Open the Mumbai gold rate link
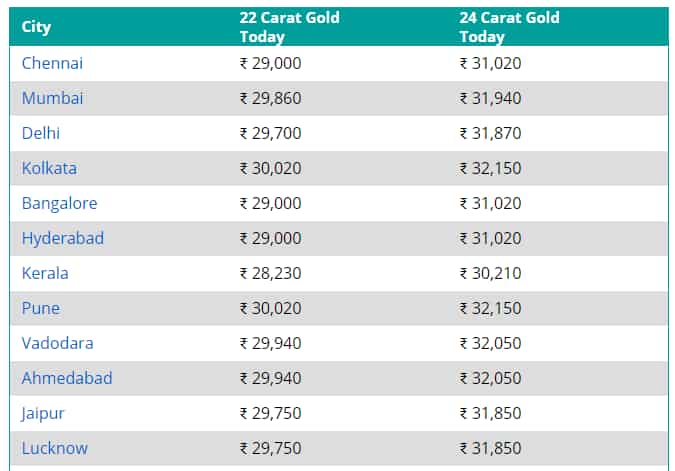Image resolution: width=675 pixels, height=471 pixels. pyautogui.click(x=52, y=98)
